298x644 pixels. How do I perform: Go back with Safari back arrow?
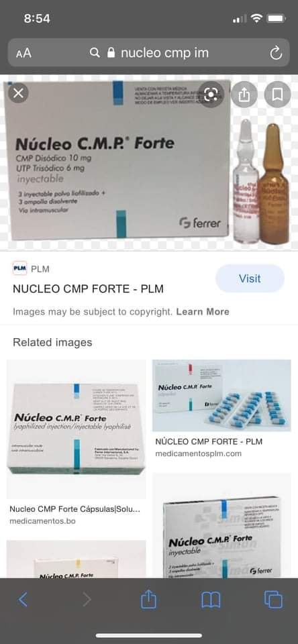23,600
